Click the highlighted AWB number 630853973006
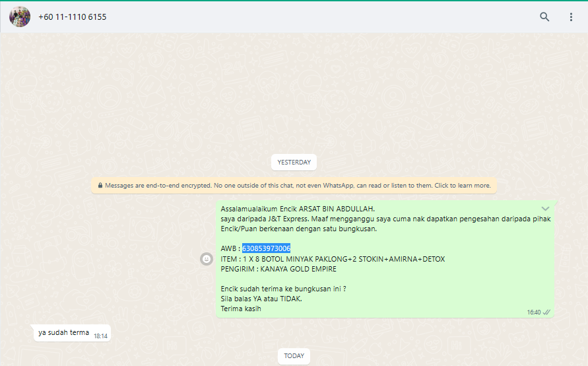The height and width of the screenshot is (366, 588). coord(266,248)
